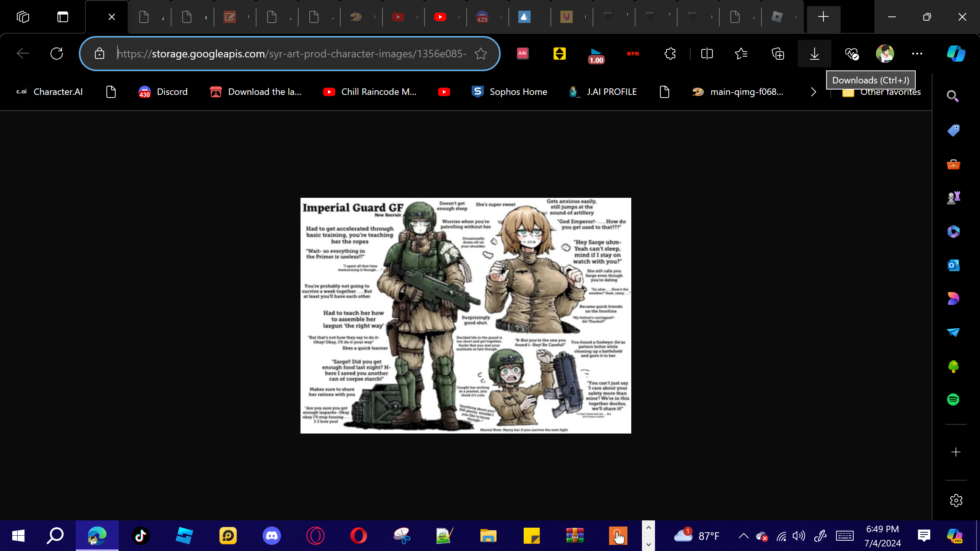Open sidebar green tree icon
Image resolution: width=980 pixels, height=551 pixels.
(953, 366)
